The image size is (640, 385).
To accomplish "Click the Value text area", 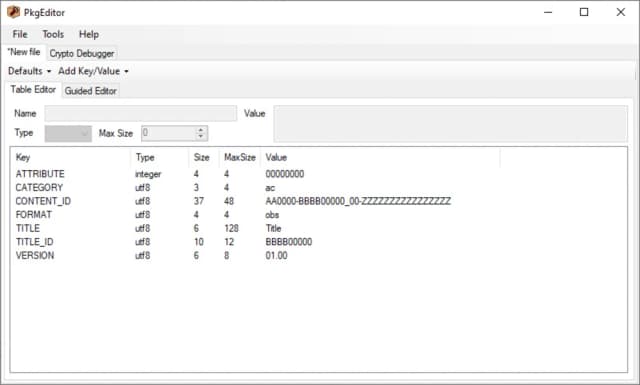I will (451, 124).
